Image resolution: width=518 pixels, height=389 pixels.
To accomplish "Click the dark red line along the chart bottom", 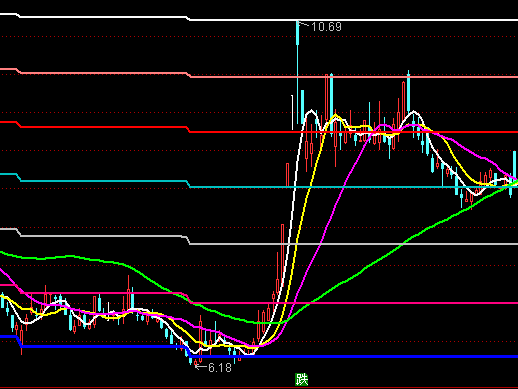I will [259, 388].
